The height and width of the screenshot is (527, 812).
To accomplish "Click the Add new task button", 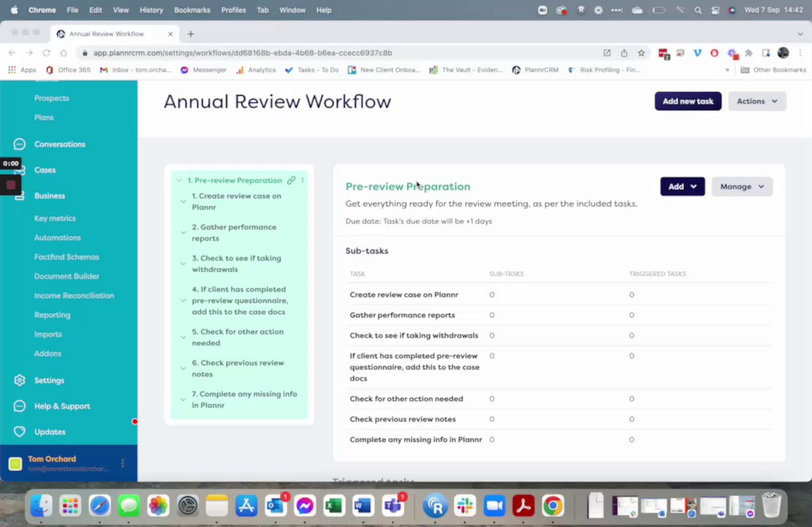I will (688, 101).
